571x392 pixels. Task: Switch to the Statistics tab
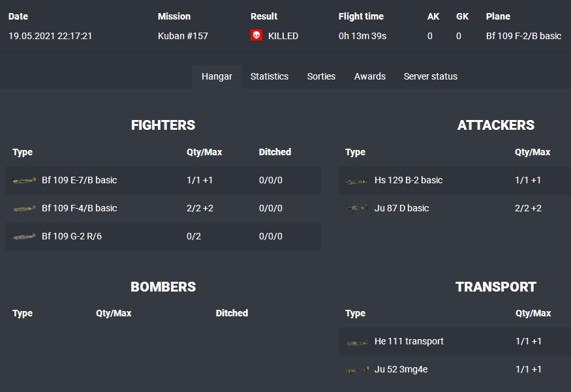point(269,76)
